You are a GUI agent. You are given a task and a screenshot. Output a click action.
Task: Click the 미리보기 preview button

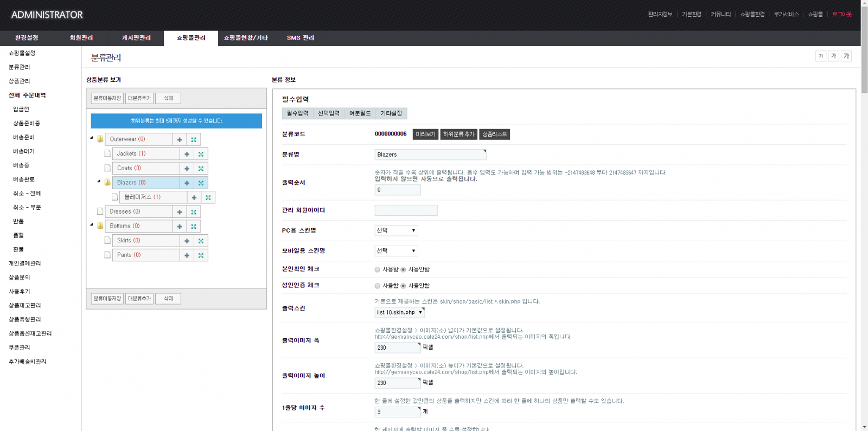(x=425, y=134)
